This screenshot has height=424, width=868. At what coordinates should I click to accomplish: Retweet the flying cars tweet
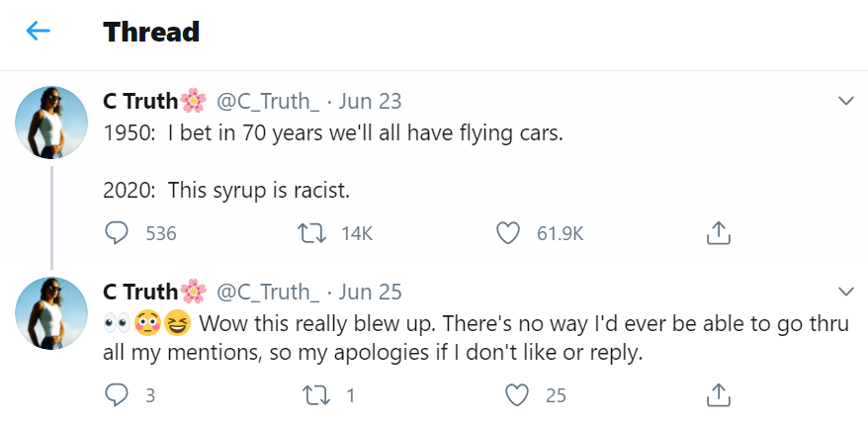tap(310, 233)
